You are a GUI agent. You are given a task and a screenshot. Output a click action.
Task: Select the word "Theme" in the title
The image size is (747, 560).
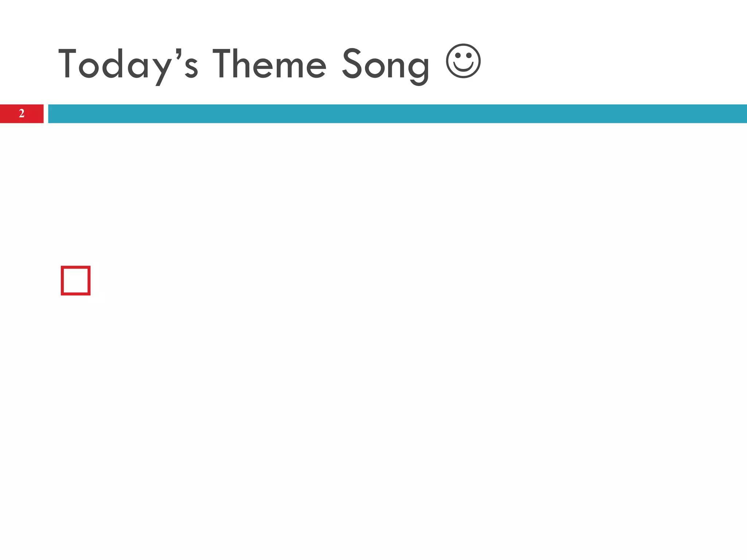(x=269, y=65)
